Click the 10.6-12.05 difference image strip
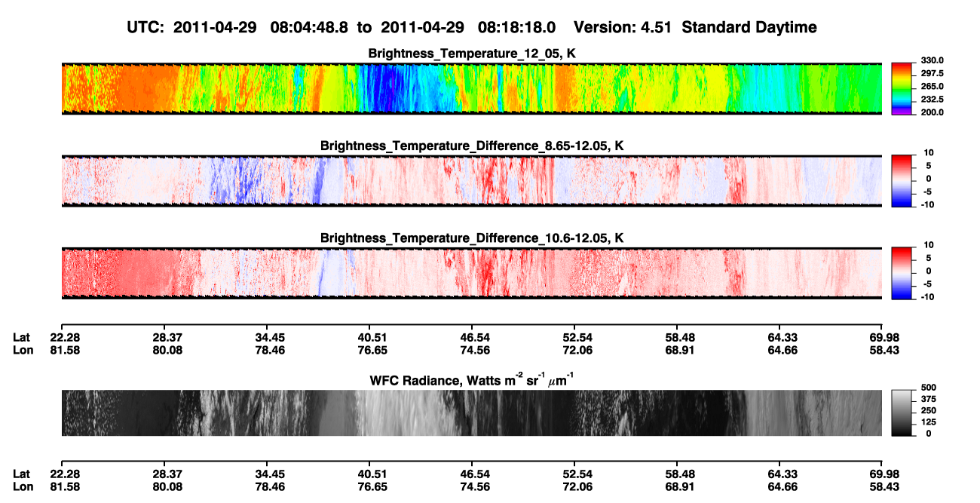 471,273
